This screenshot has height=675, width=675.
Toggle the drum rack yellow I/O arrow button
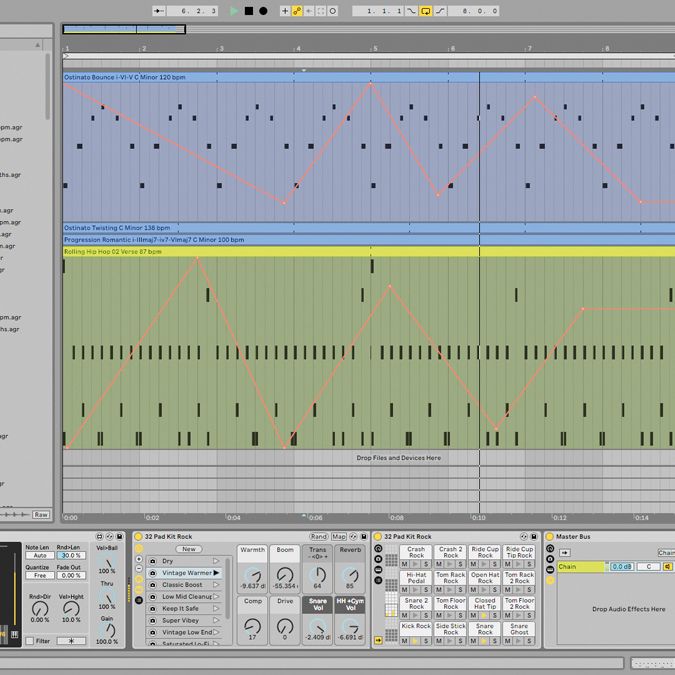pos(378,641)
